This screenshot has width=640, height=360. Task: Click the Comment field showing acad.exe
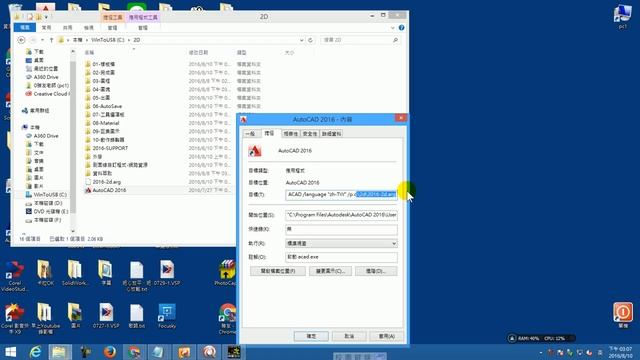click(x=341, y=257)
